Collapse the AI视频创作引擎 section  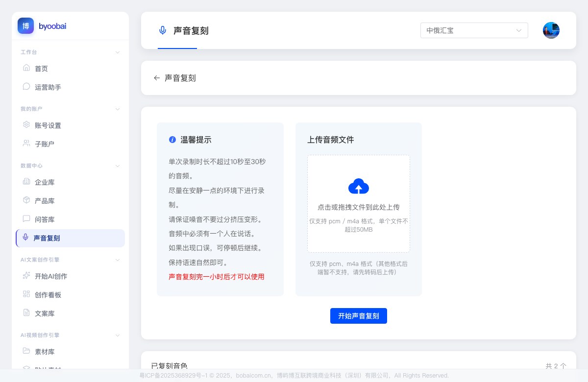[117, 335]
